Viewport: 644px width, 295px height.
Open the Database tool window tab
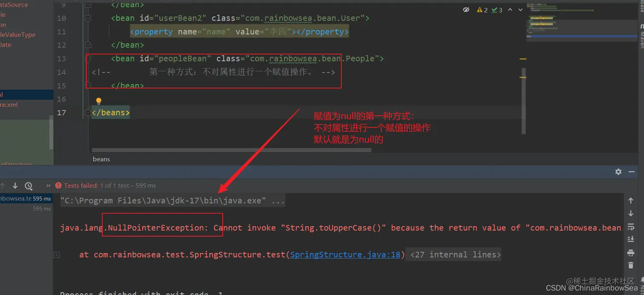click(x=641, y=6)
